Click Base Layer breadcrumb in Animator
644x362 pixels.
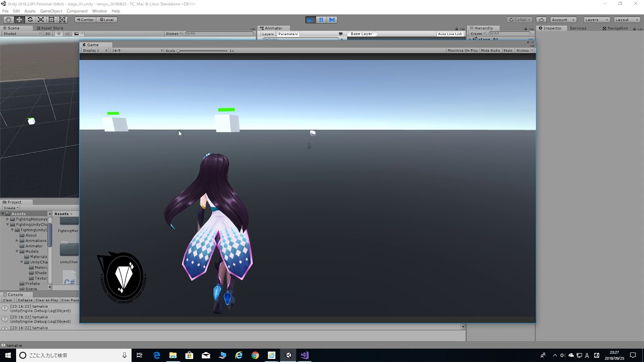click(362, 34)
